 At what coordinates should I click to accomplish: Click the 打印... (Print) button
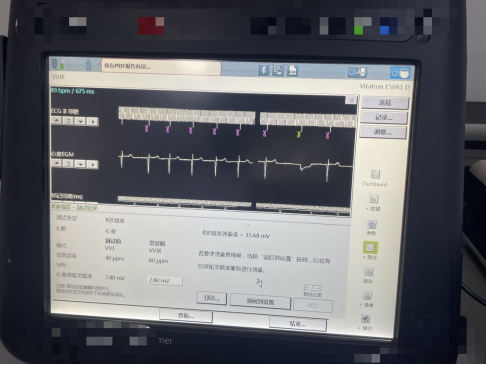point(212,298)
